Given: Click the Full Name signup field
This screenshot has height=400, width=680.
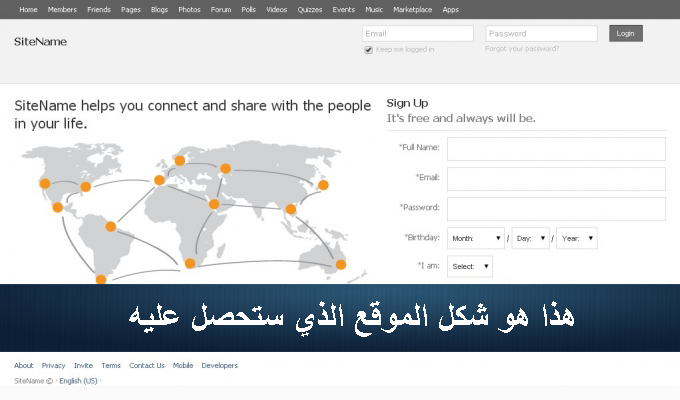Looking at the screenshot, I should [x=556, y=148].
